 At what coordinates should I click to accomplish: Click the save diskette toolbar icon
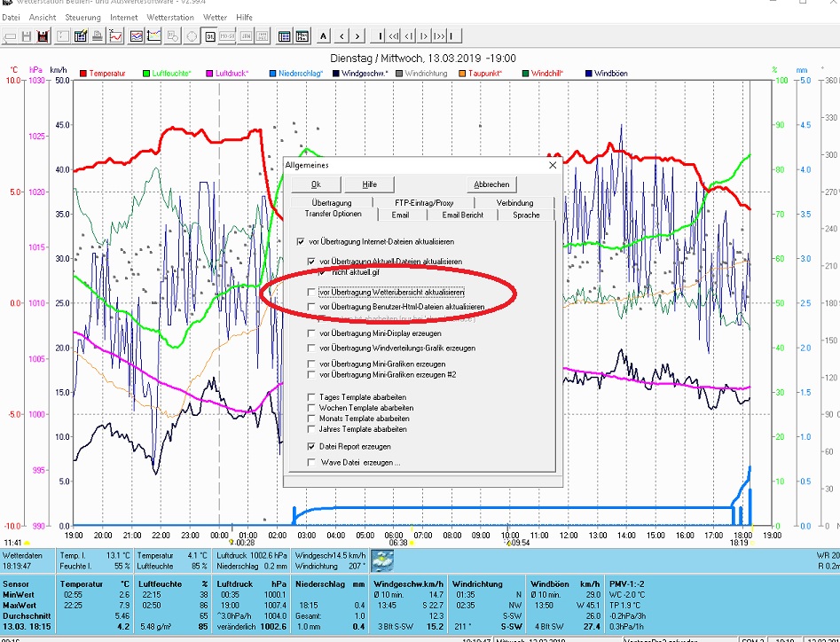(27, 36)
